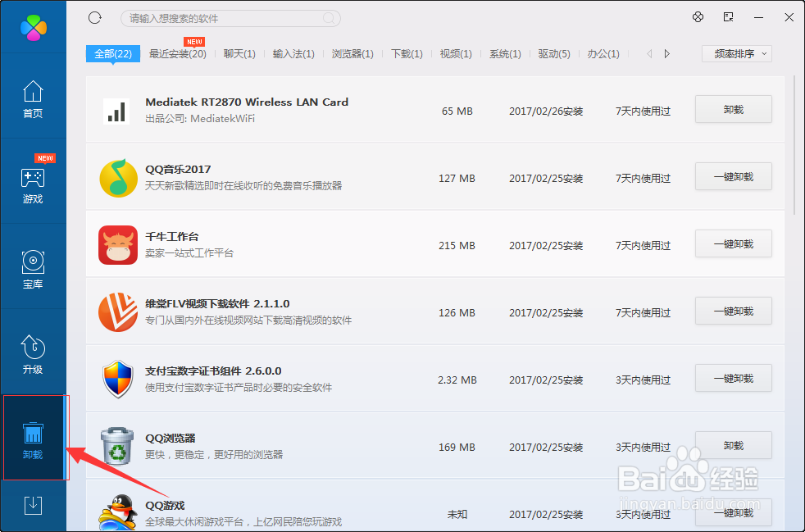The height and width of the screenshot is (532, 805).
Task: Click the software search input field
Action: [230, 17]
